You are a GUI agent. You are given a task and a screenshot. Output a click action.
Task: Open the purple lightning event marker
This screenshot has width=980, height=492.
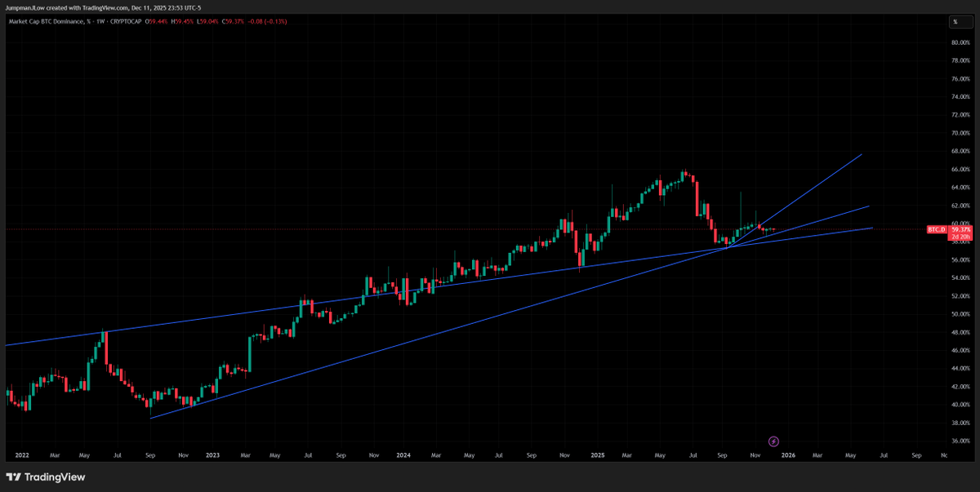[774, 441]
